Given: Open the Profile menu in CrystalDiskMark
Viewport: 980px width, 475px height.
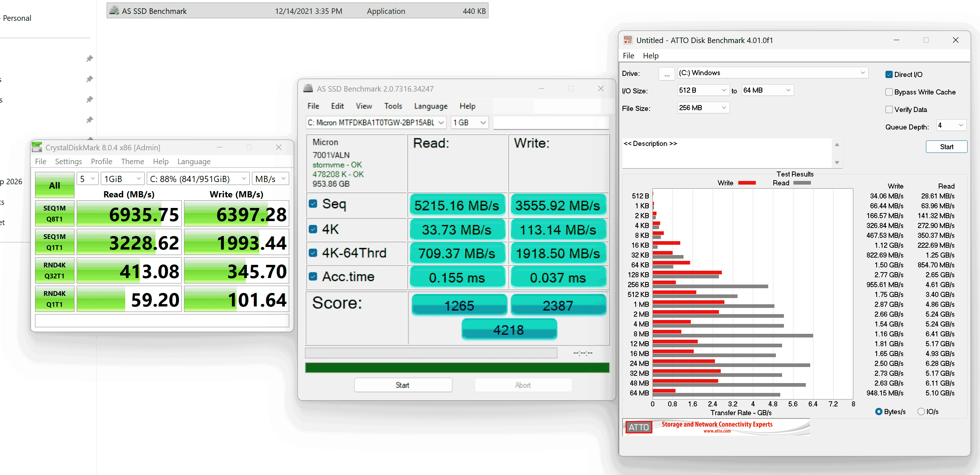Looking at the screenshot, I should [102, 162].
